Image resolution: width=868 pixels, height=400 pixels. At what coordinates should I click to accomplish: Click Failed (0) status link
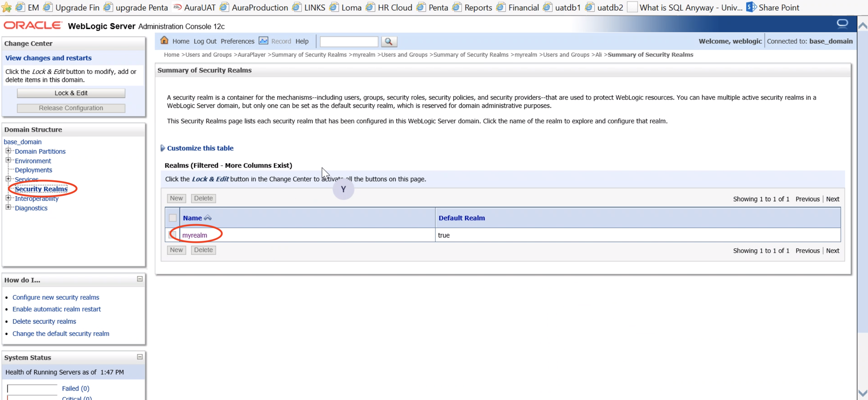[76, 389]
